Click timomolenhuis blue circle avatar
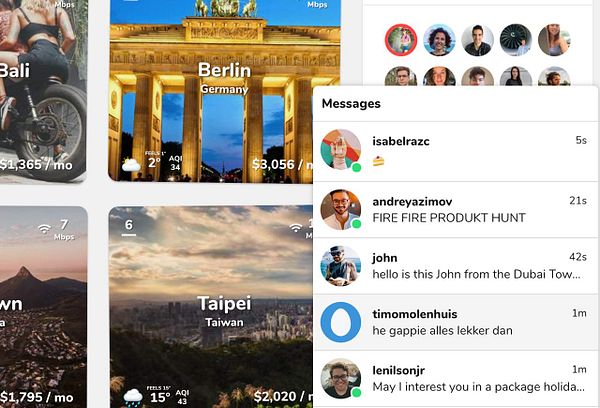 click(341, 322)
